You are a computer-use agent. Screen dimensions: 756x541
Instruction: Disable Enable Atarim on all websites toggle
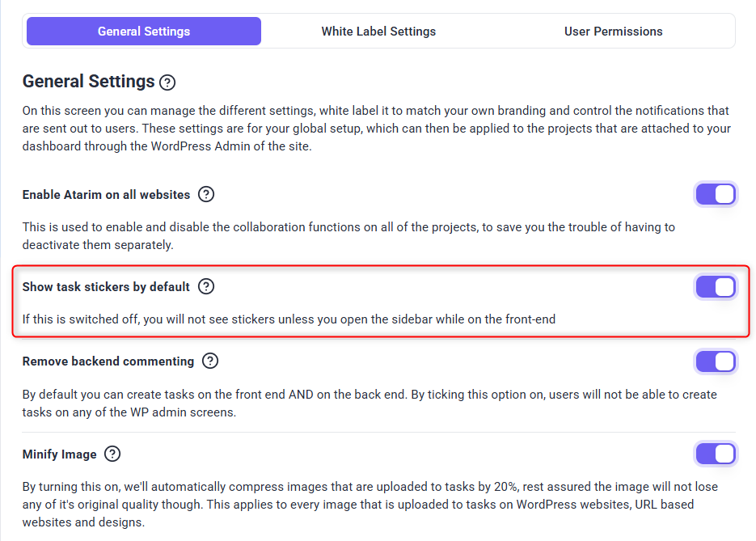pos(716,194)
